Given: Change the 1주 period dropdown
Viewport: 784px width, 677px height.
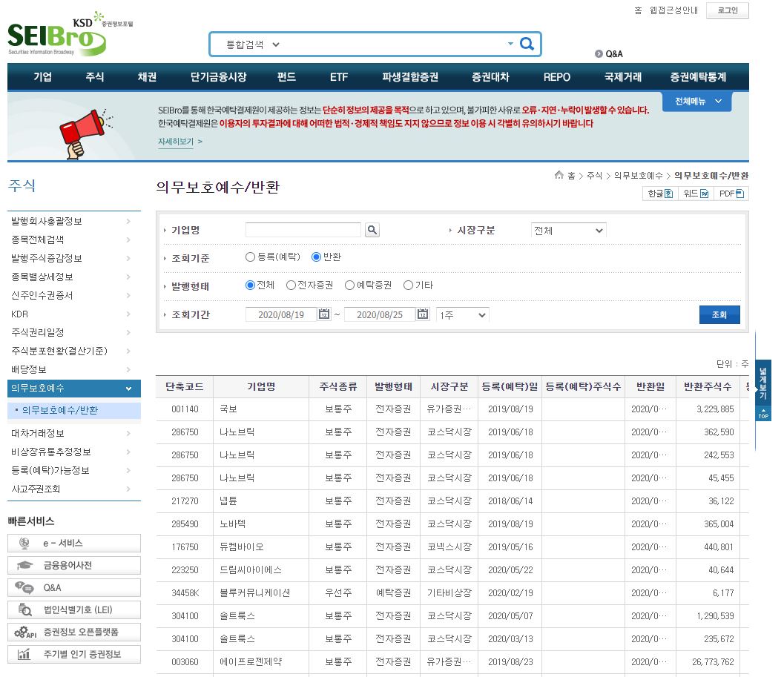Looking at the screenshot, I should [x=462, y=314].
